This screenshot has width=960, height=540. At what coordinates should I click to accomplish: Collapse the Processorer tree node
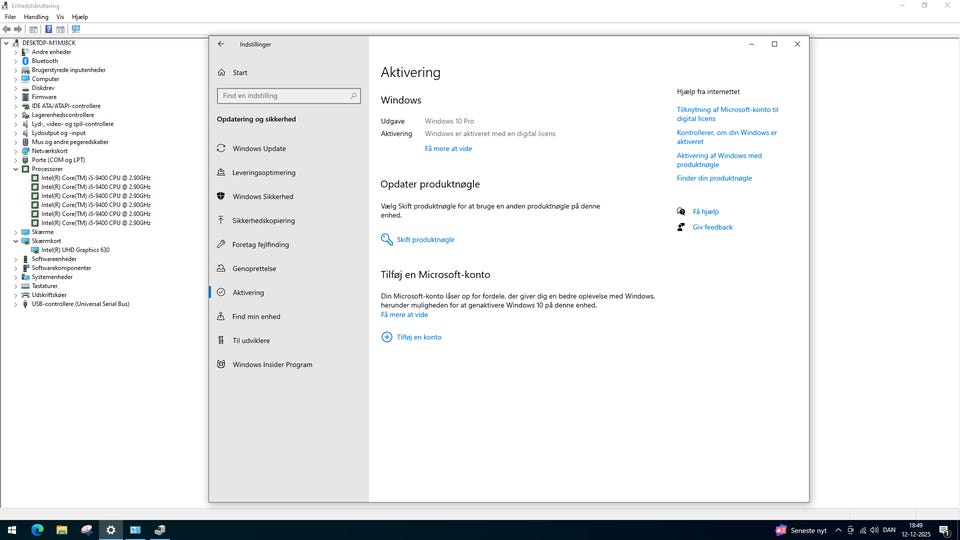pos(15,169)
